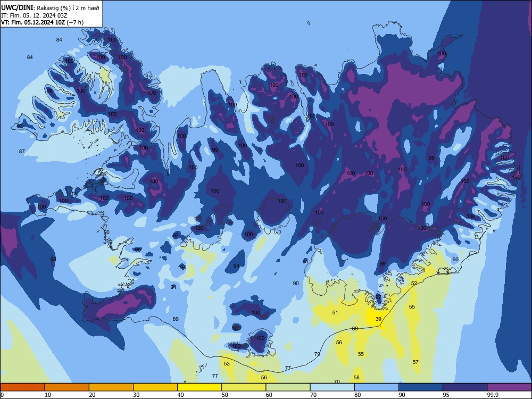
Task: Click the map humidity value 96
Action: click(x=53, y=259)
